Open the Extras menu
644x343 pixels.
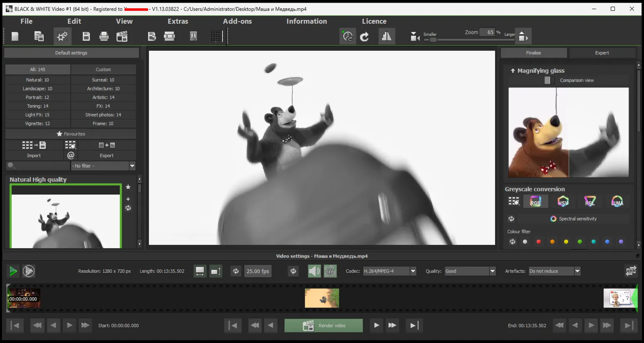pos(178,21)
